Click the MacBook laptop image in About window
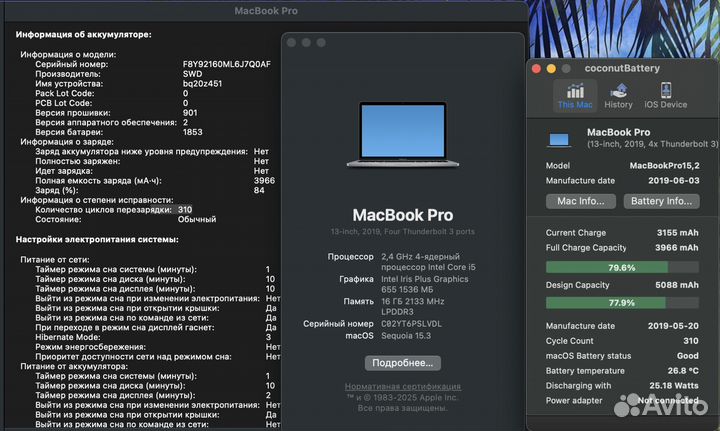Image resolution: width=720 pixels, height=431 pixels. (x=403, y=134)
